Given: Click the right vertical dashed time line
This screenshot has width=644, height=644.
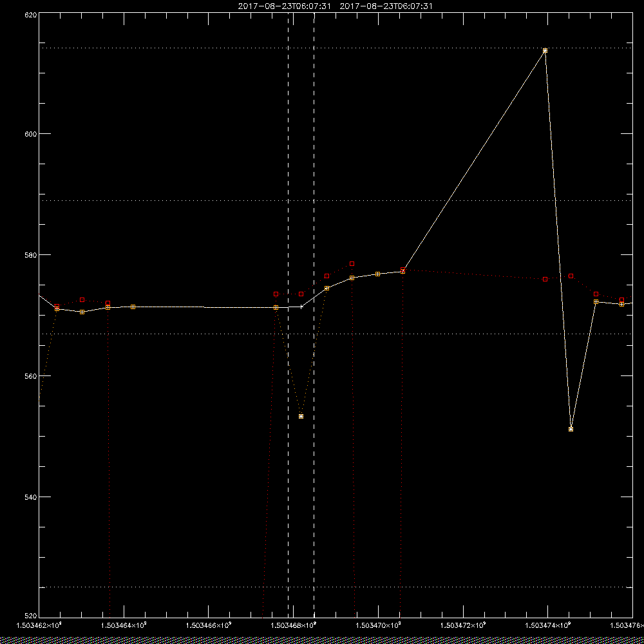Looking at the screenshot, I should [314, 314].
